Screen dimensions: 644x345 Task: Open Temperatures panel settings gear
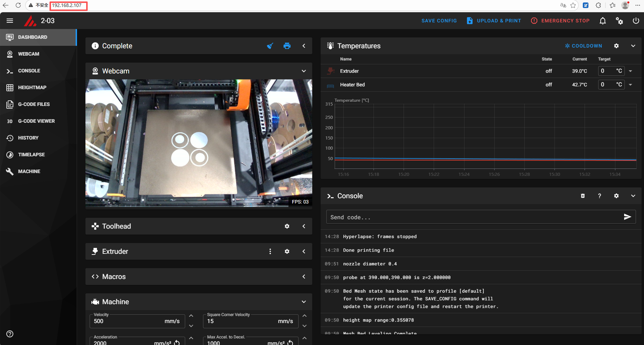616,46
